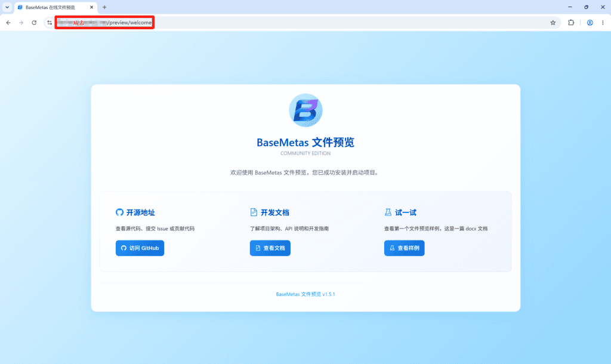Click the browser forward arrow
611x364 pixels.
(21, 23)
